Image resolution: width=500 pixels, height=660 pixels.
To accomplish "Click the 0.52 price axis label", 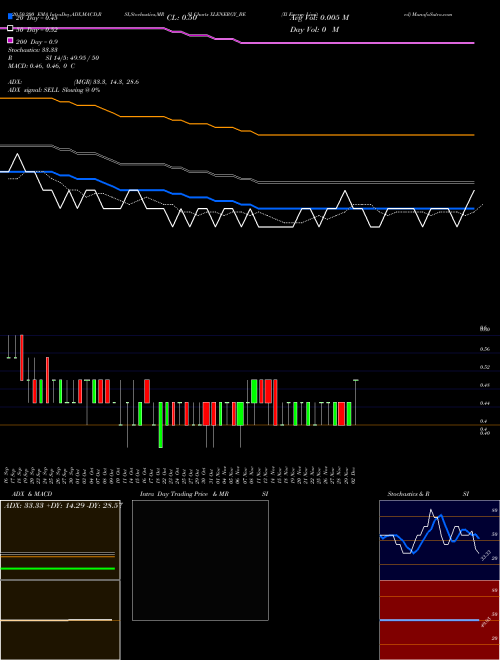I will click(485, 367).
